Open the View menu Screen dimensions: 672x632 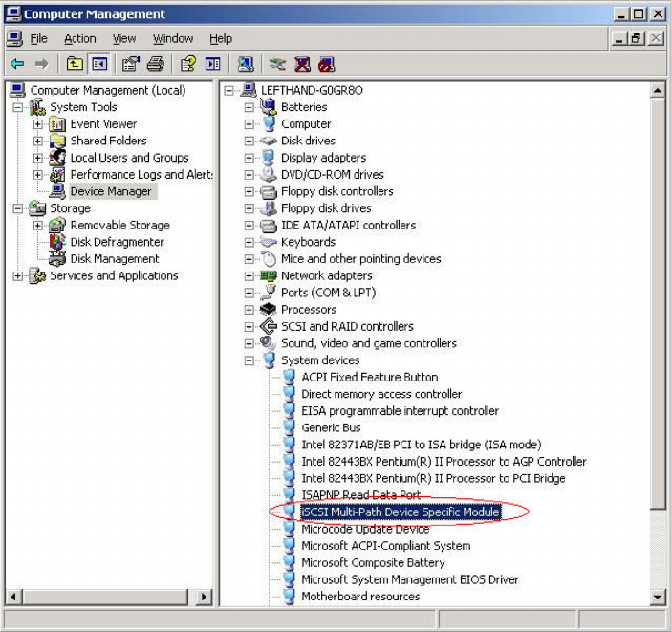pyautogui.click(x=124, y=38)
